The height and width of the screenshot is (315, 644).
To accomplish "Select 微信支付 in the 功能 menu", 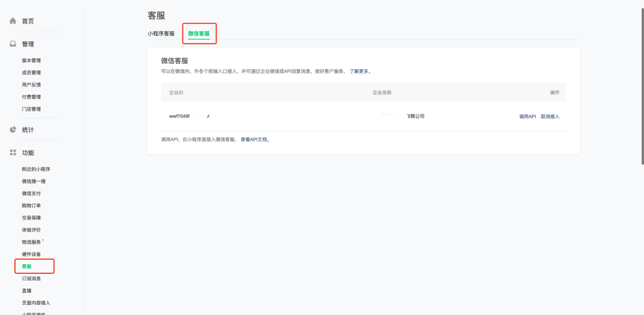I will [x=31, y=193].
